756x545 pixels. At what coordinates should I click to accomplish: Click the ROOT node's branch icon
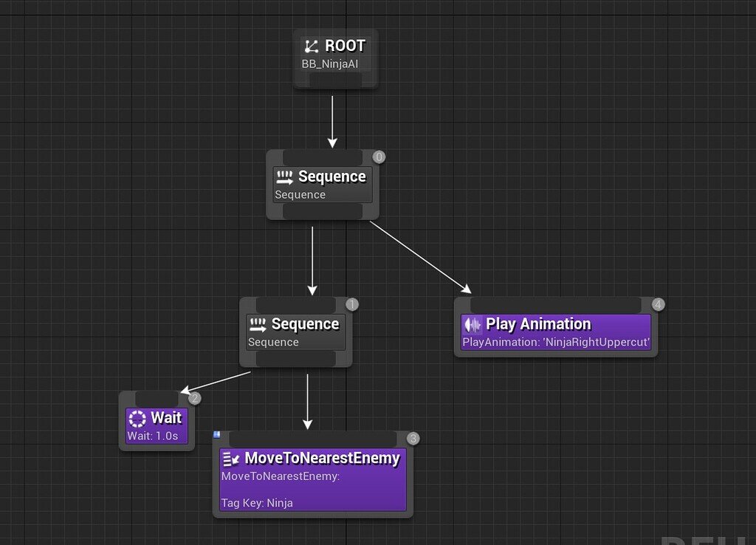312,46
